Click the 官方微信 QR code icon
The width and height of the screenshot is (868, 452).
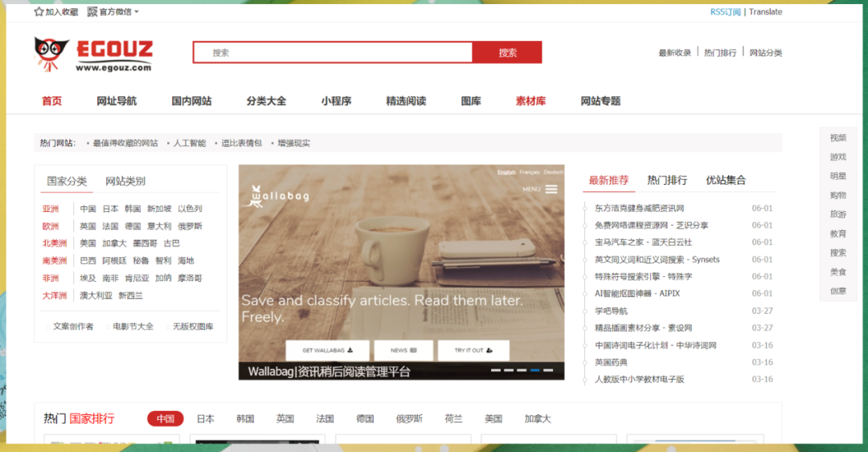92,11
